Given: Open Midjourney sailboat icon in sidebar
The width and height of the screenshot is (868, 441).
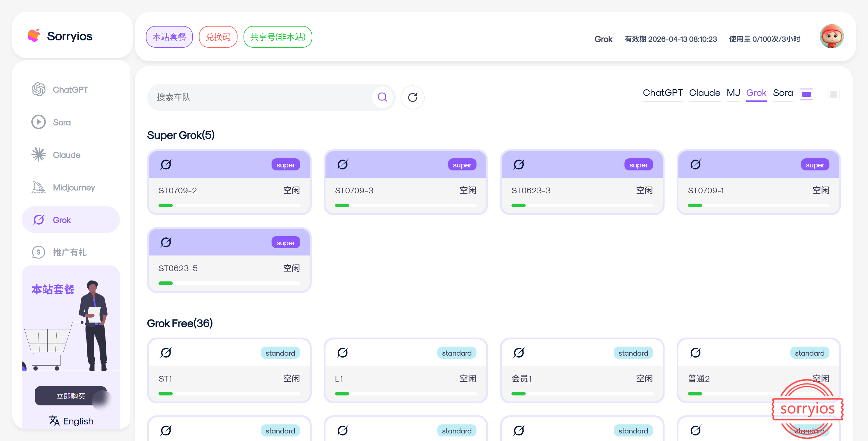Looking at the screenshot, I should 38,187.
